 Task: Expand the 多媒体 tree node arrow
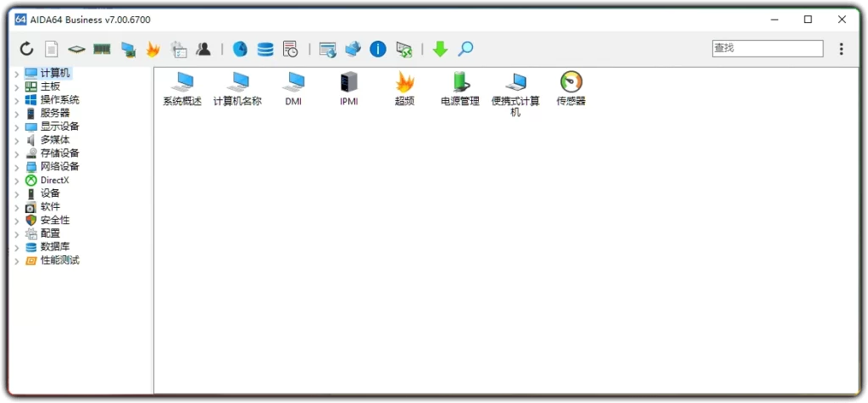pyautogui.click(x=17, y=141)
